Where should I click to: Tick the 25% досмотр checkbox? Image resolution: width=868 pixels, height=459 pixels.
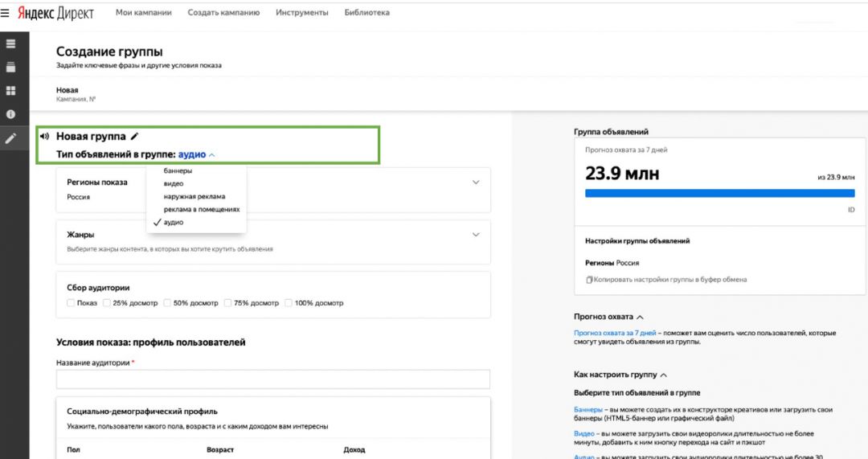tap(106, 303)
